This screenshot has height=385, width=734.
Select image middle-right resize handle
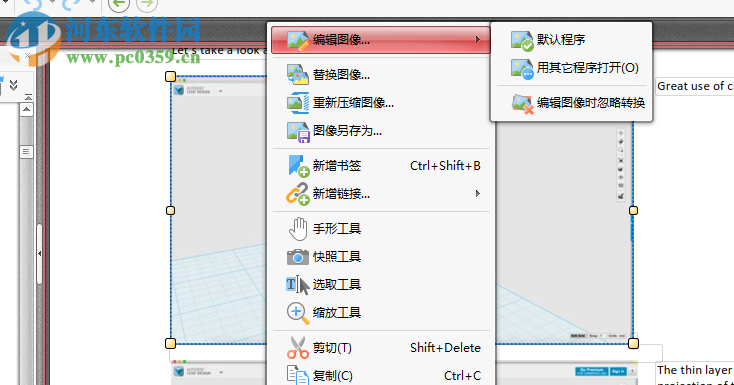[x=633, y=210]
